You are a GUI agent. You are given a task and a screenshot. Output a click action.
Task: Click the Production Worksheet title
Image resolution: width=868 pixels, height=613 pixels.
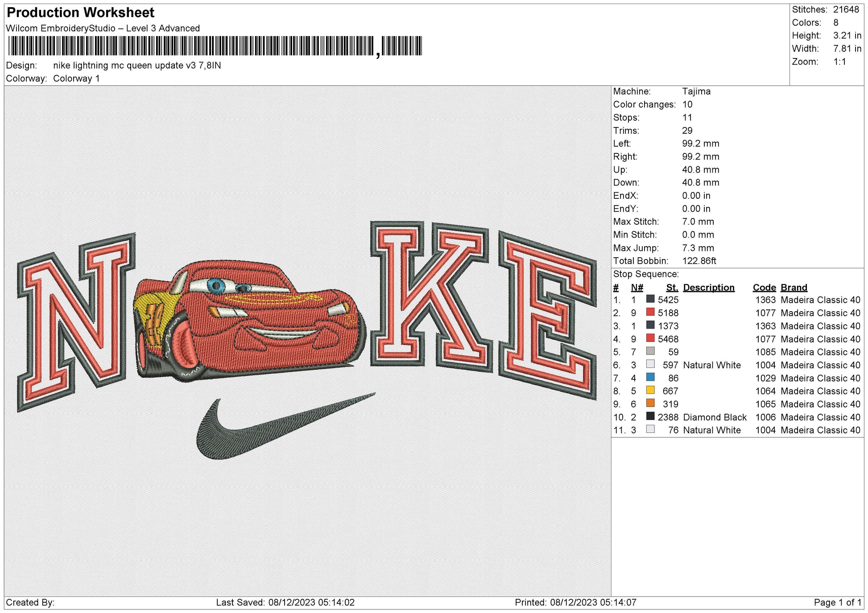[x=81, y=12]
